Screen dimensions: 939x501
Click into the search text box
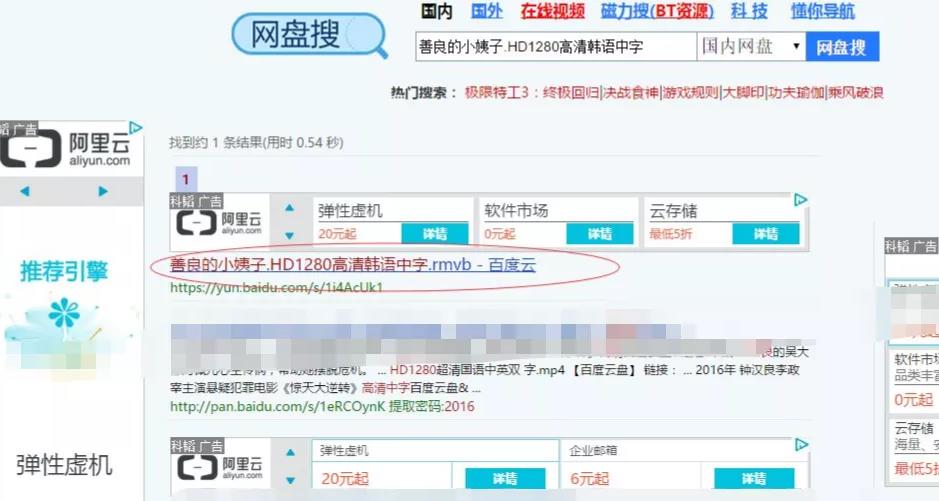[553, 46]
